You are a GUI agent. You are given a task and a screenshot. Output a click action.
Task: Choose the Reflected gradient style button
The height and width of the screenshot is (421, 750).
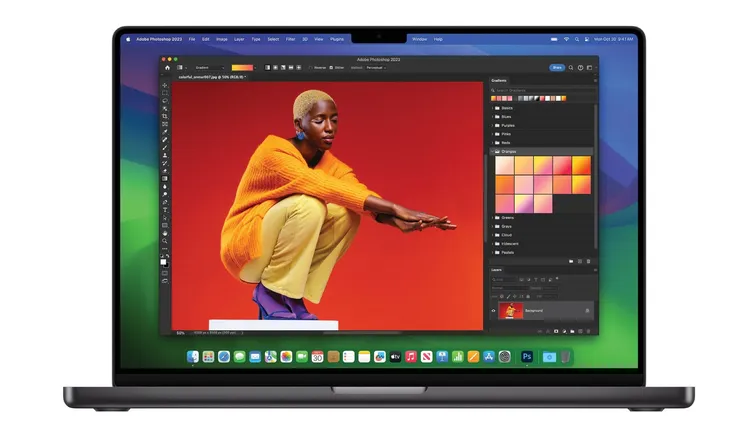[x=291, y=67]
